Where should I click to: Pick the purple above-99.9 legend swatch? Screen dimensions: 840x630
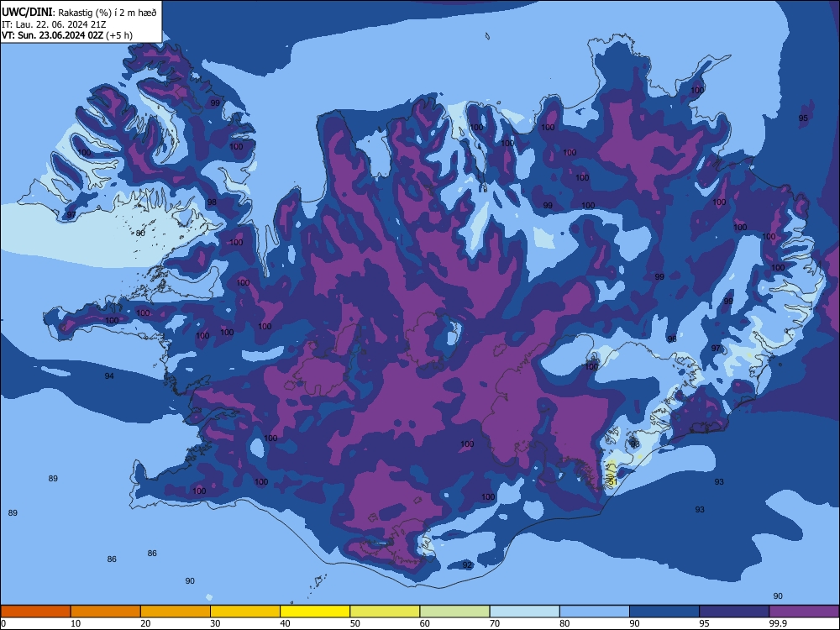(x=804, y=612)
